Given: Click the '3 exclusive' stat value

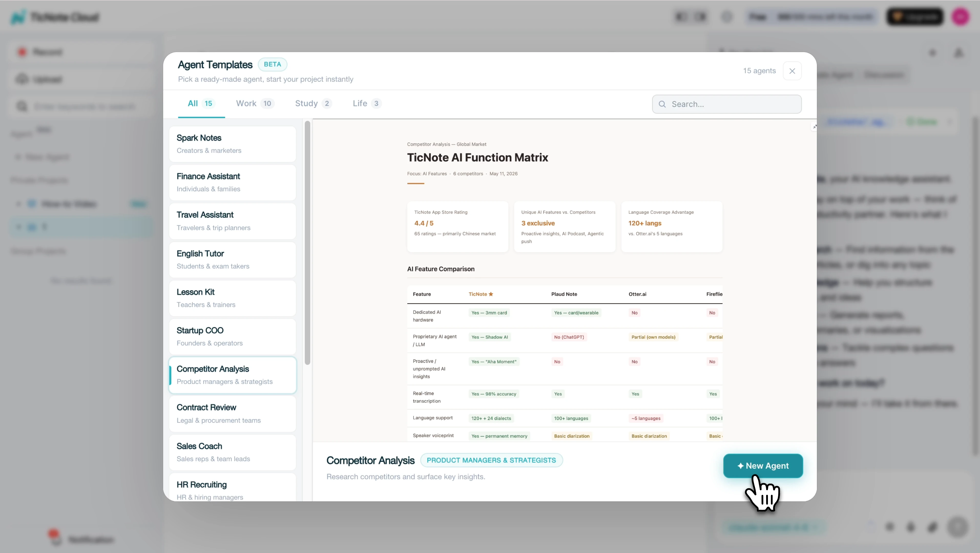Looking at the screenshot, I should coord(538,223).
